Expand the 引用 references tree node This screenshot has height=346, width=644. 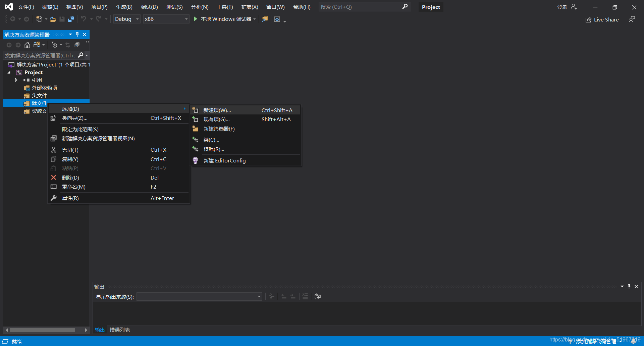16,80
